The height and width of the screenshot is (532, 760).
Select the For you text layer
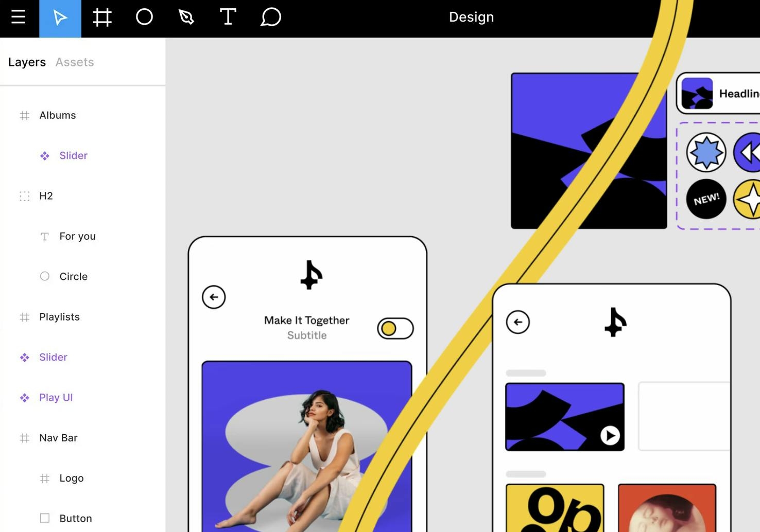pyautogui.click(x=77, y=236)
